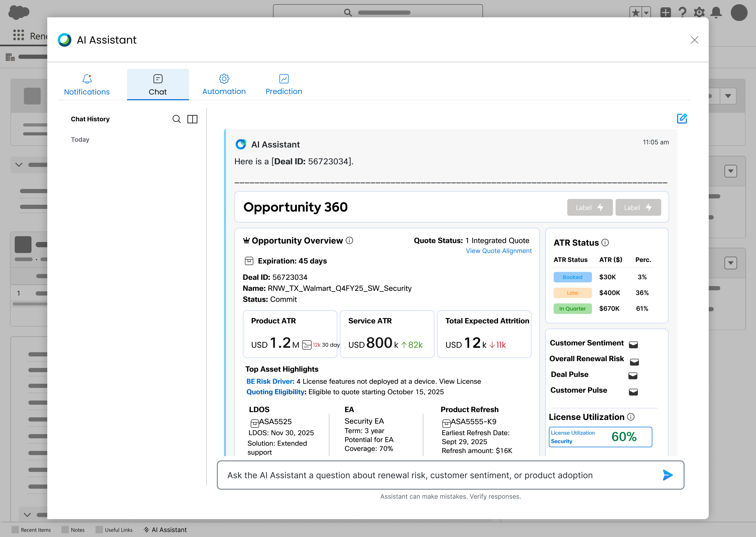Open the View Quote Alignment link
Image resolution: width=756 pixels, height=537 pixels.
(x=499, y=251)
